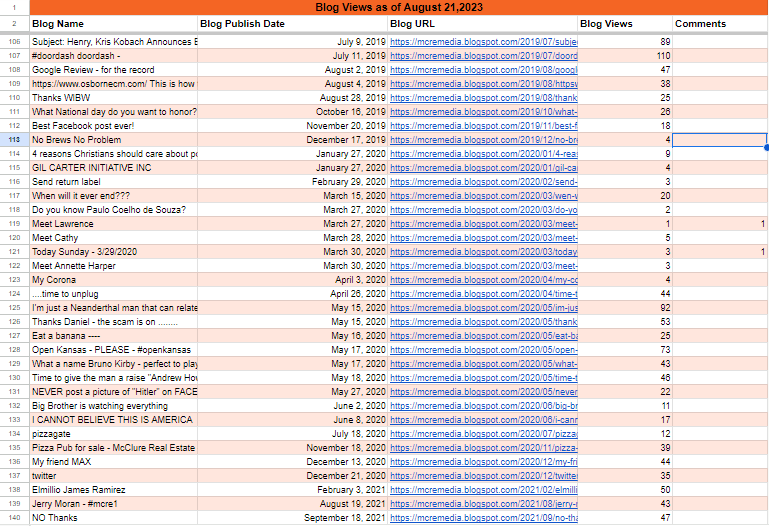Select cell 'Meet Lawrence'

point(113,224)
